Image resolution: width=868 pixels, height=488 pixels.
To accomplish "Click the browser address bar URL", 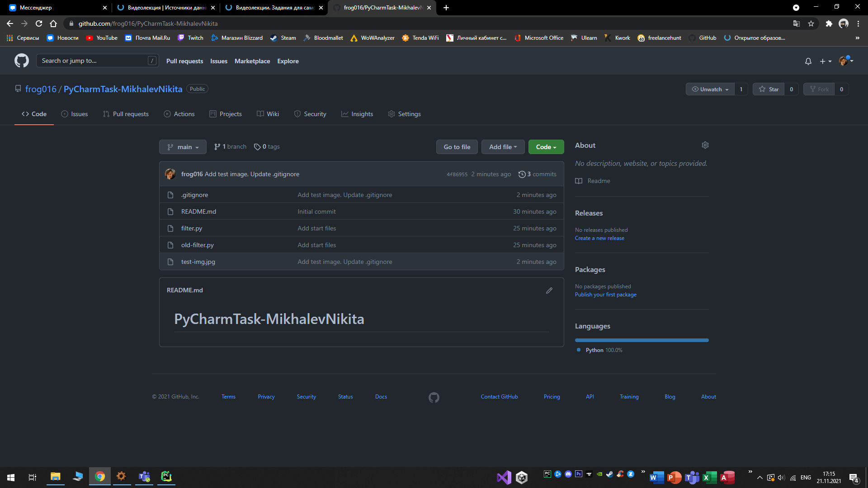I will tap(148, 23).
